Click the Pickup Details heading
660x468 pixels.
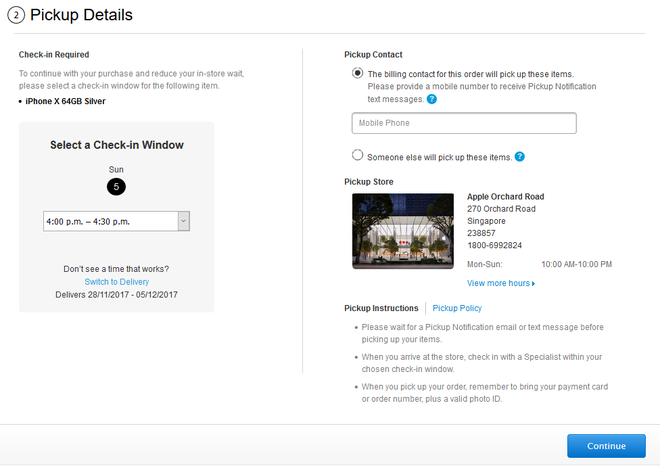point(81,16)
